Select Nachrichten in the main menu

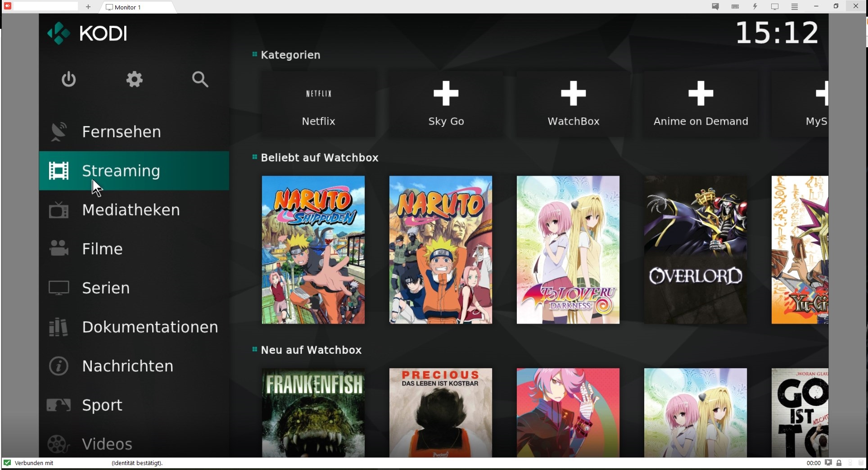click(x=134, y=366)
